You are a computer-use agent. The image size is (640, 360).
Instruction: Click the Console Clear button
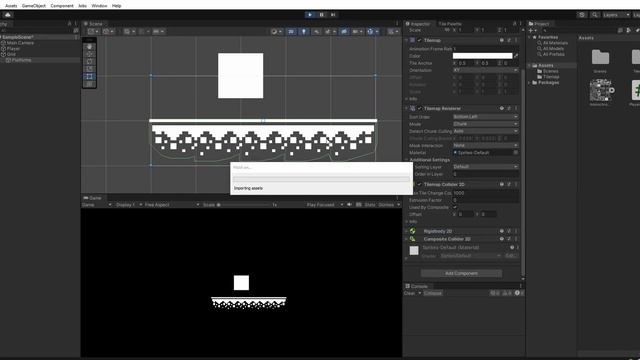[409, 293]
